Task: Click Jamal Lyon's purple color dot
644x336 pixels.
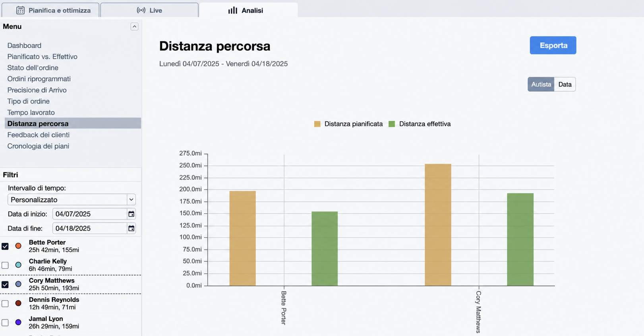Action: click(18, 322)
